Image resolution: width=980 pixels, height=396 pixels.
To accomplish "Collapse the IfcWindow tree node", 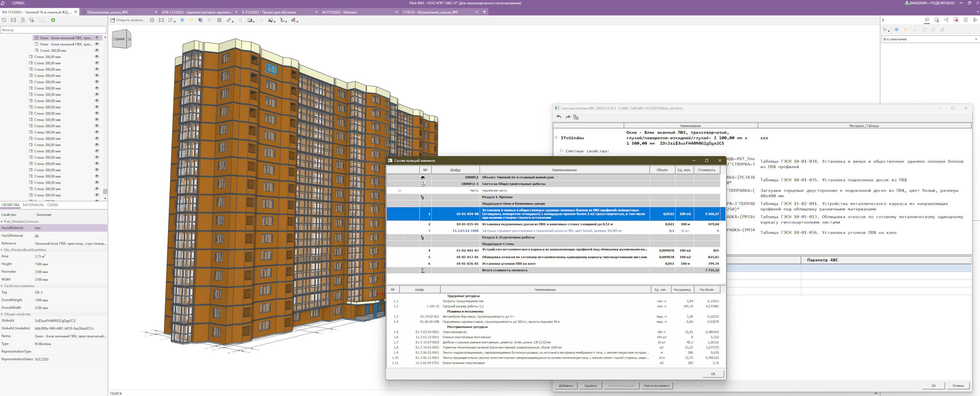I will click(x=556, y=138).
